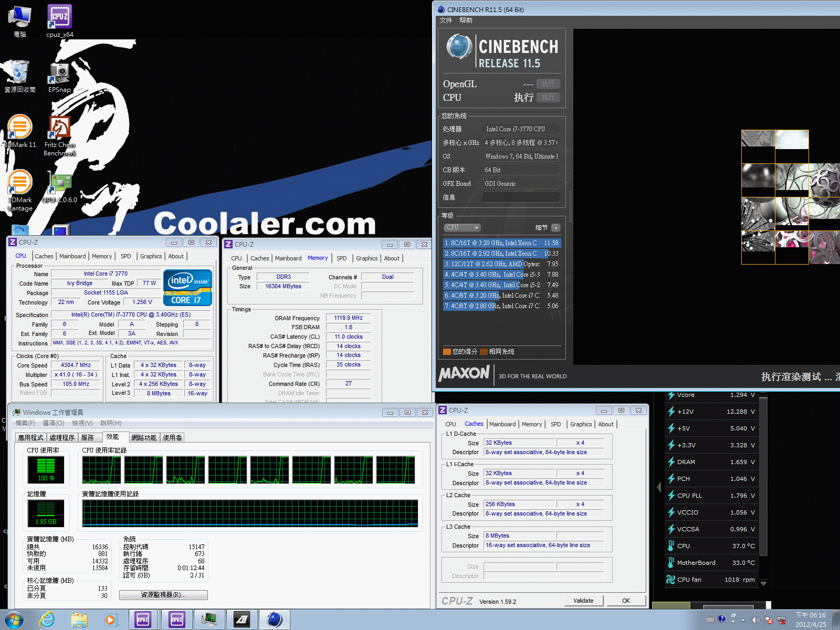Viewport: 840px width, 630px height.
Task: Switch to Processes tab in Task Manager
Action: click(x=62, y=437)
